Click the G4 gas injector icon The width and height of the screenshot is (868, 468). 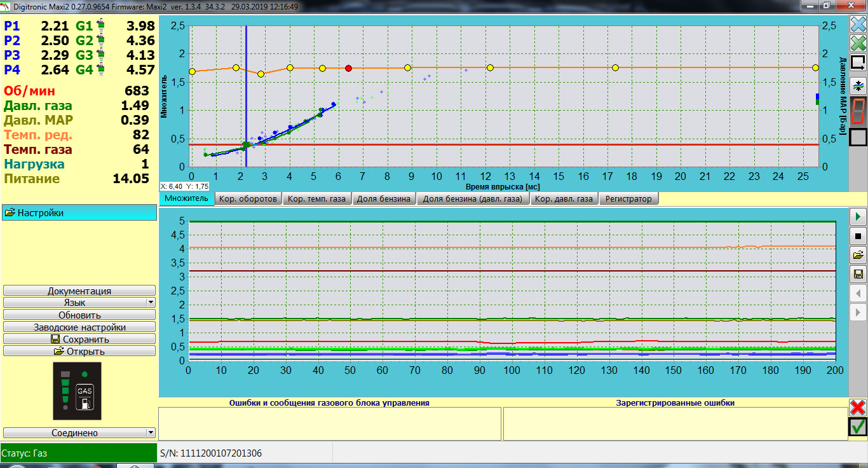coord(100,70)
